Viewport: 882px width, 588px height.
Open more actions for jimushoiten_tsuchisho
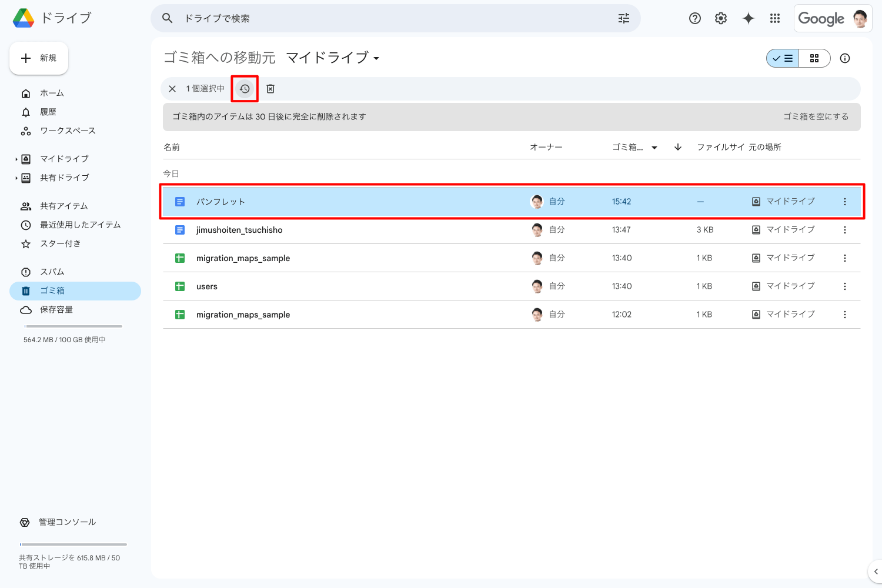(845, 230)
